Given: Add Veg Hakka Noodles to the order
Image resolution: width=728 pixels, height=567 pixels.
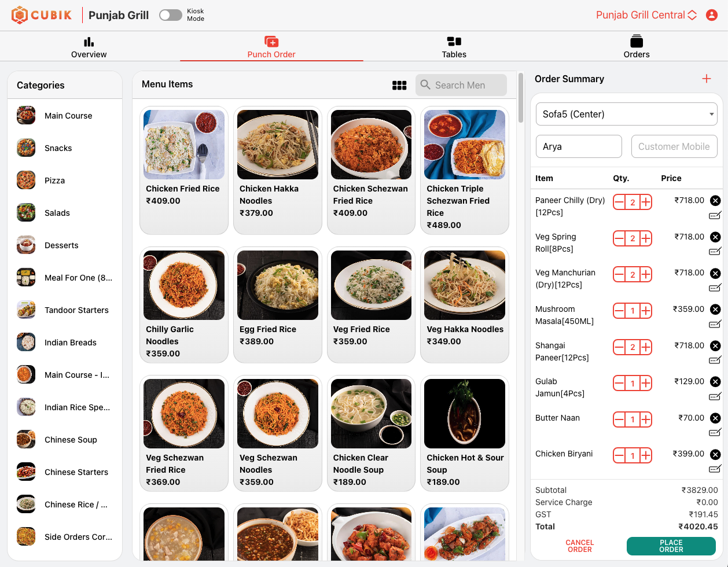Looking at the screenshot, I should tap(465, 305).
